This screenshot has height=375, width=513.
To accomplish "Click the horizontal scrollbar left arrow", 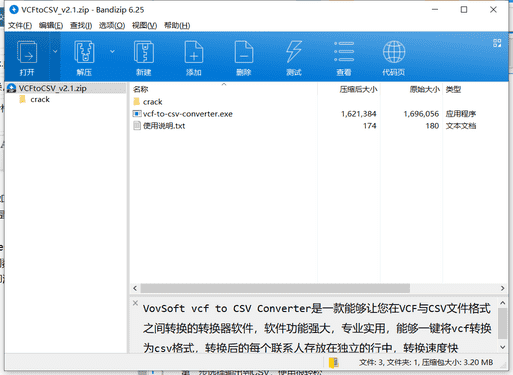I will pos(135,288).
